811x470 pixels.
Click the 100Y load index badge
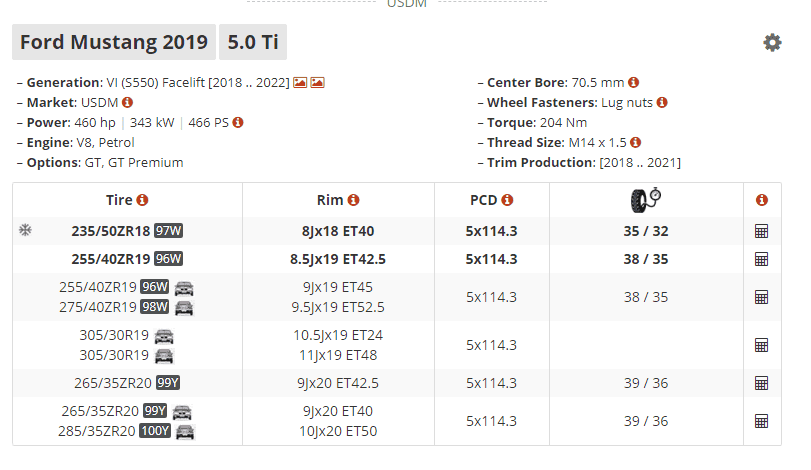point(155,431)
